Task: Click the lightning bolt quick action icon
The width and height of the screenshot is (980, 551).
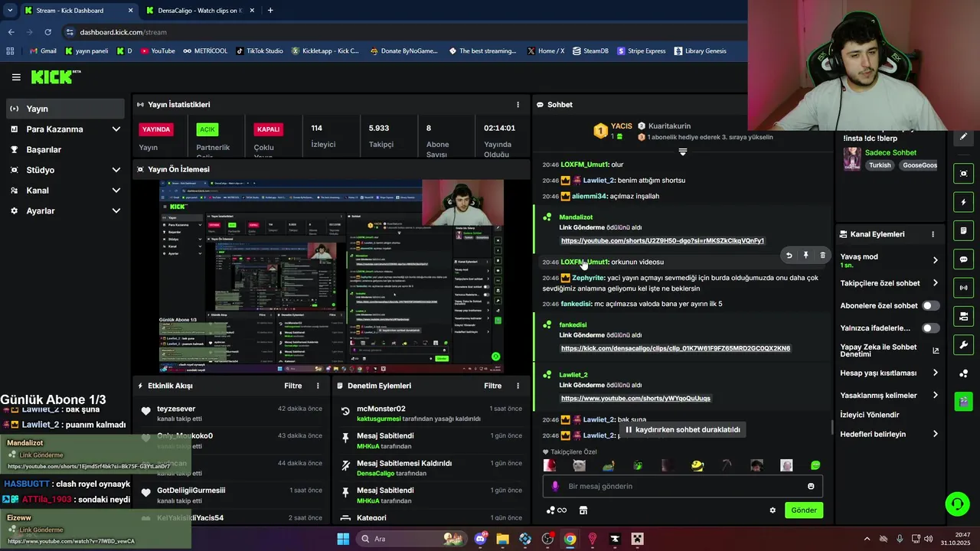Action: 963,202
